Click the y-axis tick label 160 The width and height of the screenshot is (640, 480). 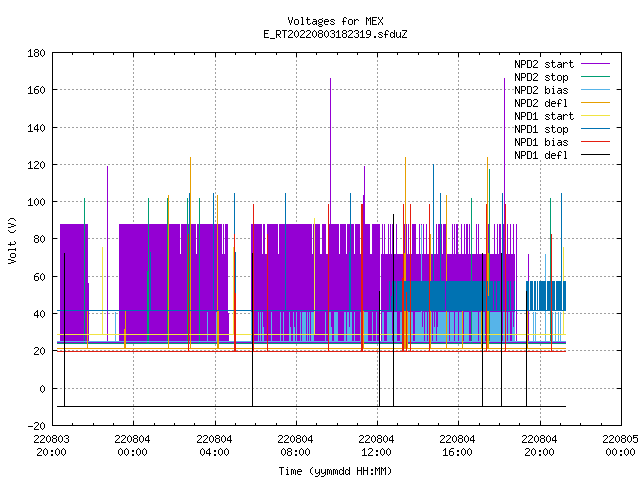[x=36, y=90]
